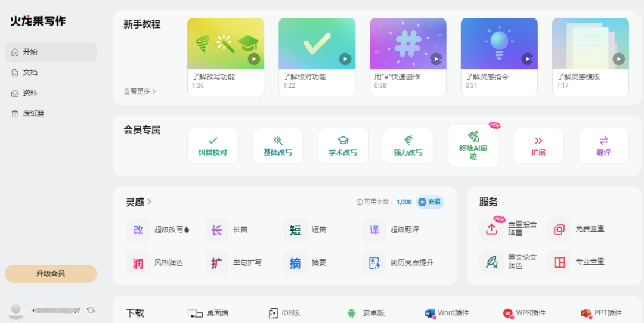Click the 专业查重 label
This screenshot has height=323, width=644.
coord(590,262)
